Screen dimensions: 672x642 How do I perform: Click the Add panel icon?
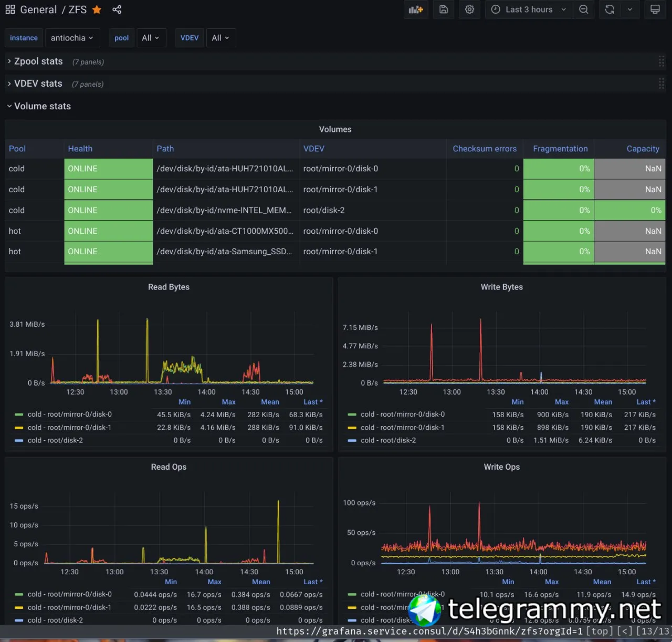tap(415, 9)
